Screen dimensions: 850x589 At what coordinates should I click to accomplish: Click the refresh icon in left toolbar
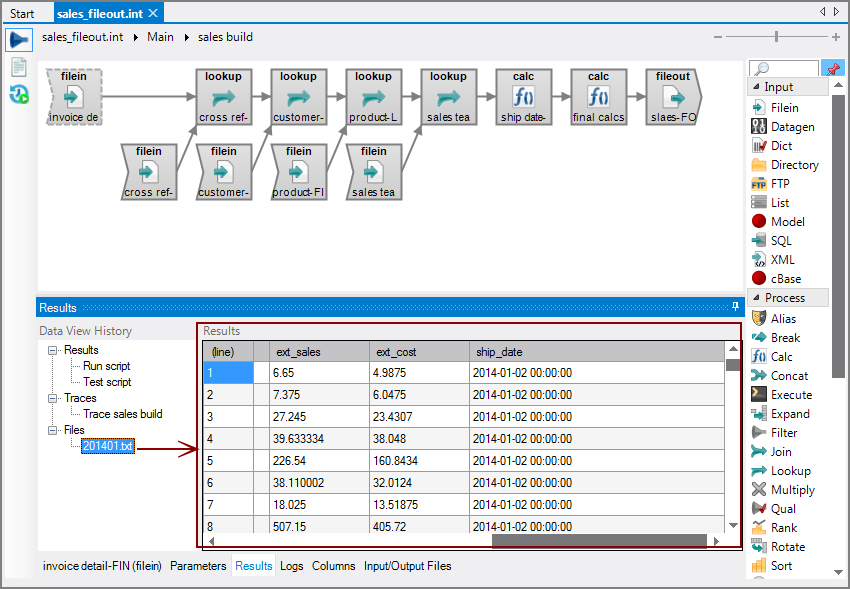click(19, 95)
